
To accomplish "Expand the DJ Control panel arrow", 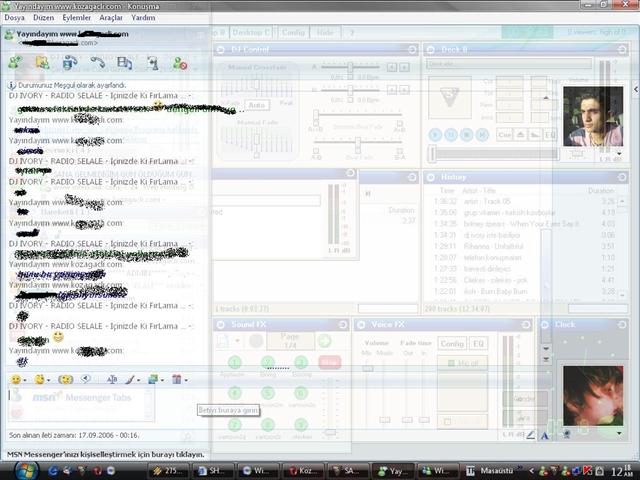I will [x=411, y=49].
